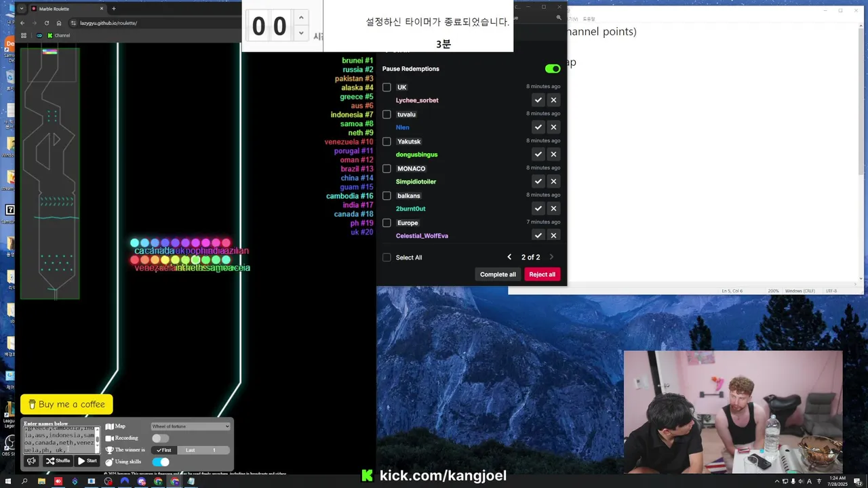
Task: Click the Shuffle button in Marble Roulette
Action: [58, 461]
